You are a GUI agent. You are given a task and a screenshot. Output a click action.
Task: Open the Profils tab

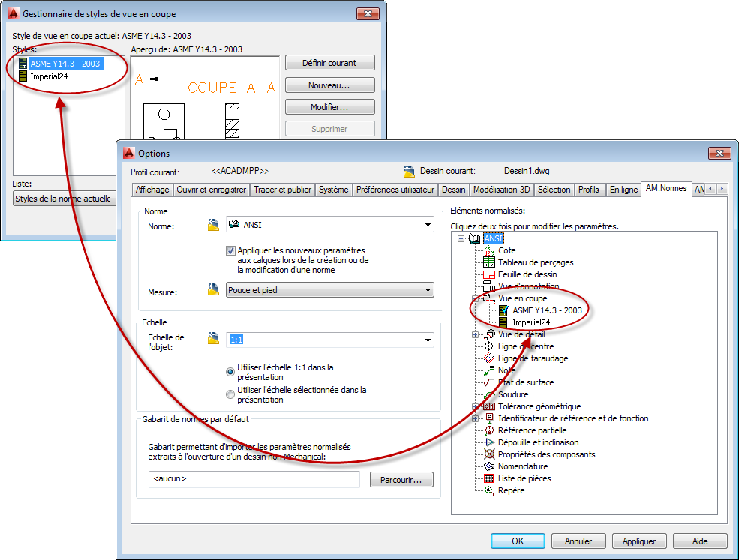point(589,190)
